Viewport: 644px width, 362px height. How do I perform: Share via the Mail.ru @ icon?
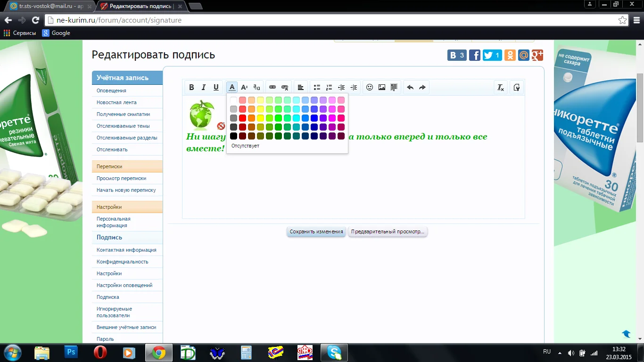coord(524,55)
